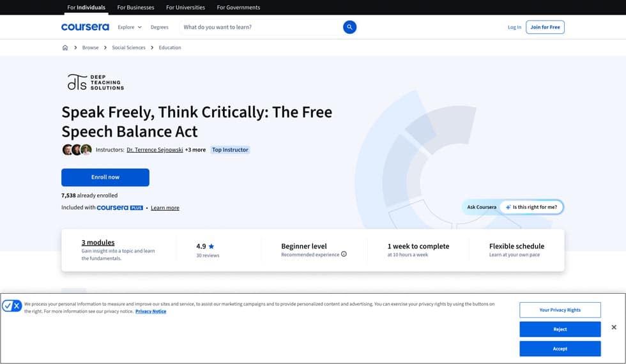Select the For Businesses tab
Screen dimensions: 626x364
point(135,7)
